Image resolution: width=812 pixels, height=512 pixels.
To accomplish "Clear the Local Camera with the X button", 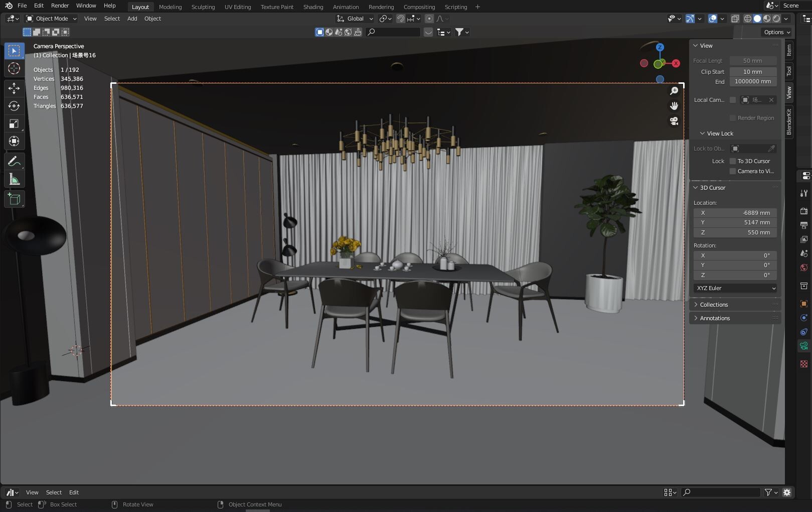I will click(771, 100).
